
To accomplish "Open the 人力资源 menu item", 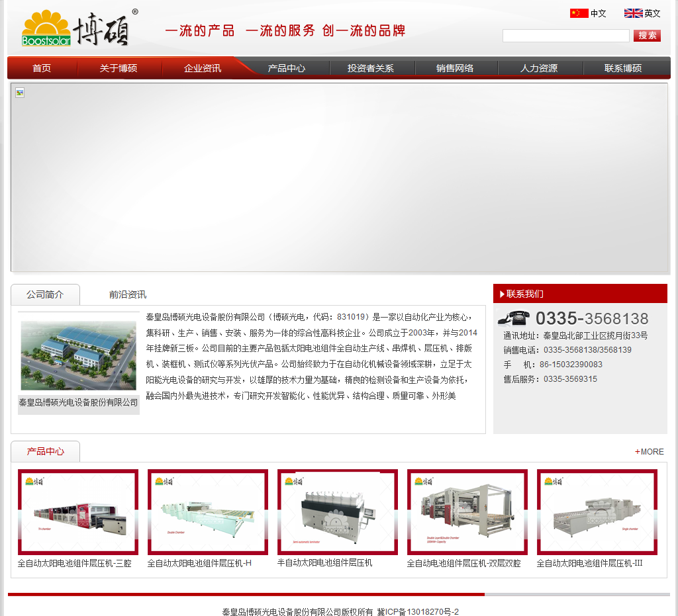I will coord(539,68).
